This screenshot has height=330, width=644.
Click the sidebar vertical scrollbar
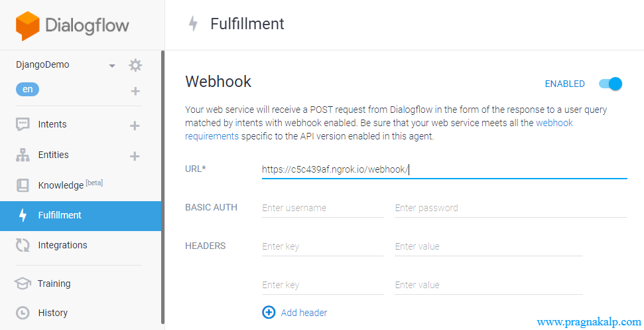pyautogui.click(x=162, y=186)
